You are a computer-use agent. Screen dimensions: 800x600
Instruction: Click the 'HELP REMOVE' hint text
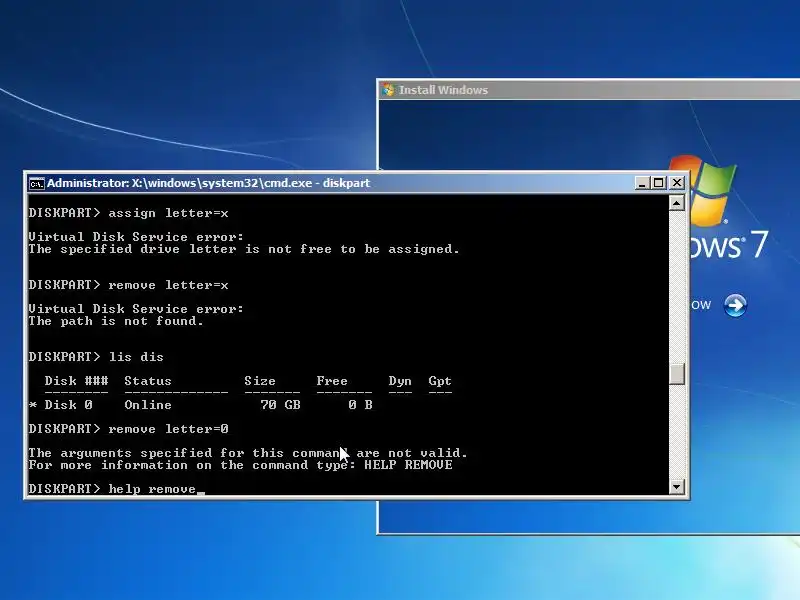(408, 465)
